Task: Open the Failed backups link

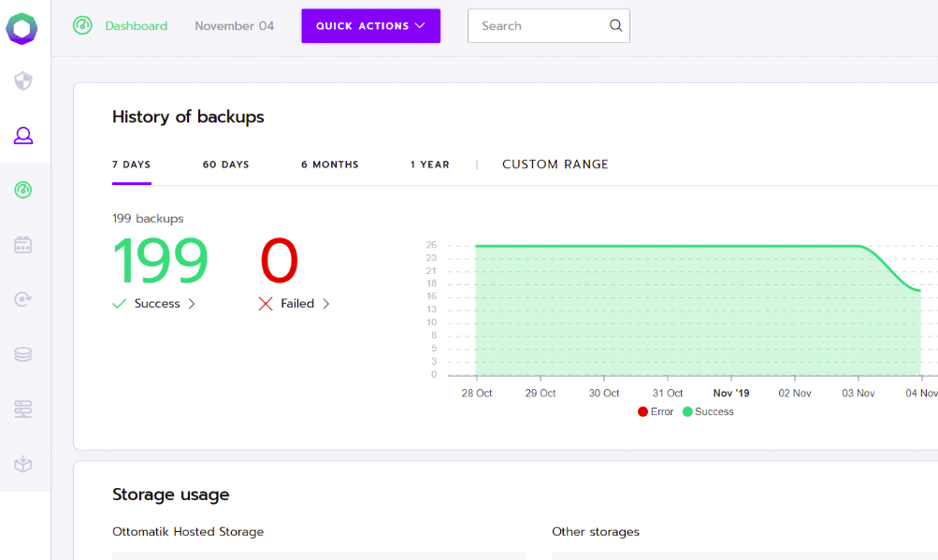Action: tap(297, 304)
